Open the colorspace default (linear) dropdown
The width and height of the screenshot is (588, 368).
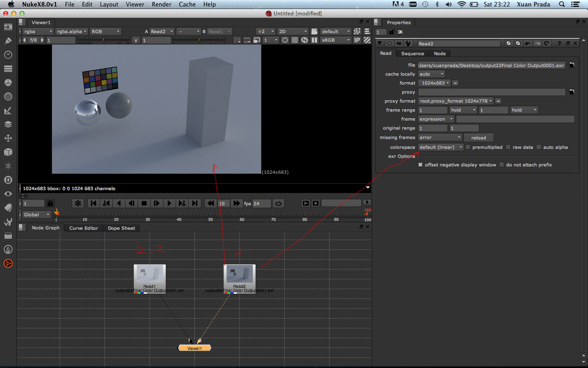click(441, 147)
